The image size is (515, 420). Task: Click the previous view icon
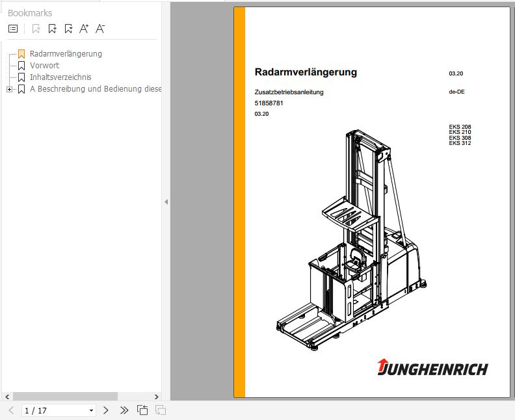142,410
